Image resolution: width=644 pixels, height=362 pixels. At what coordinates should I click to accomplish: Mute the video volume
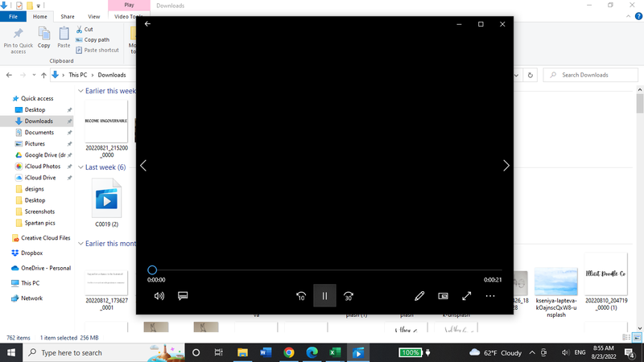point(159,296)
